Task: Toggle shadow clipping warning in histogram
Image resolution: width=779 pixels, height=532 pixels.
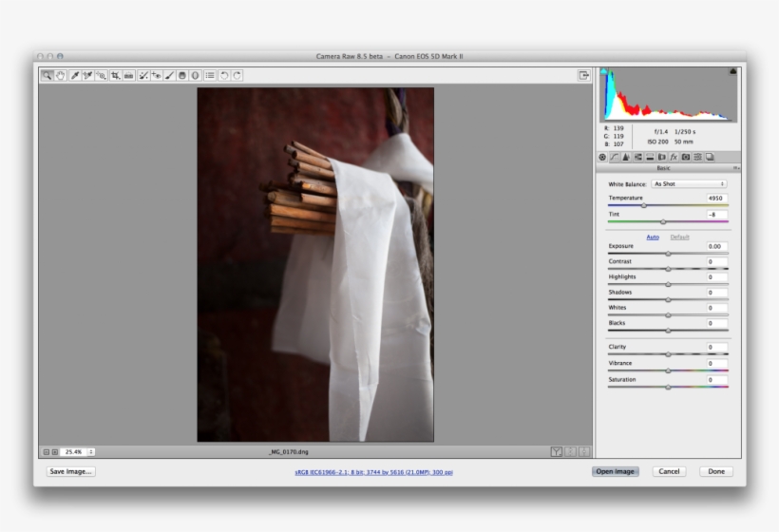Action: (604, 71)
